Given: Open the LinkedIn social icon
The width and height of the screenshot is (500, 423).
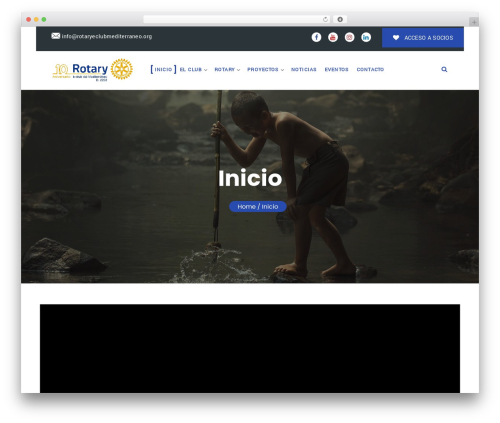Looking at the screenshot, I should 366,37.
